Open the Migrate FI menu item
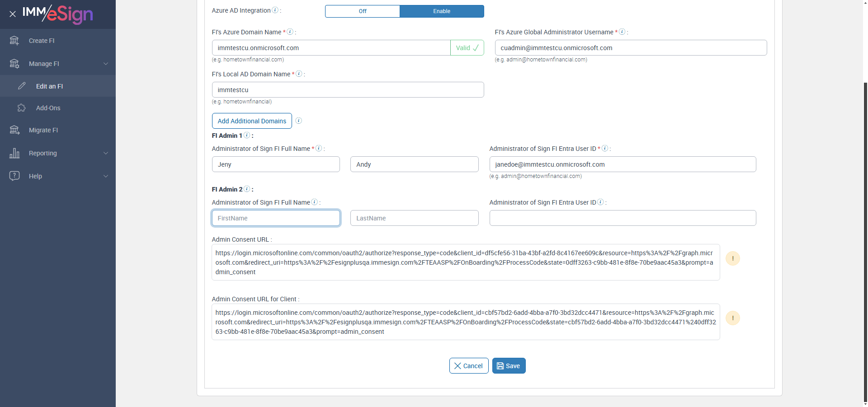 tap(43, 130)
